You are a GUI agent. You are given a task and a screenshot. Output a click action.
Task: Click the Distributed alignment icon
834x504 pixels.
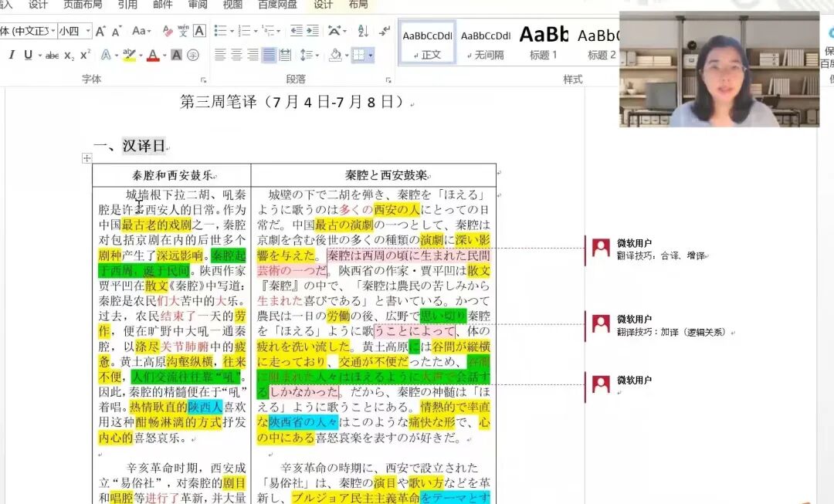pyautogui.click(x=286, y=55)
